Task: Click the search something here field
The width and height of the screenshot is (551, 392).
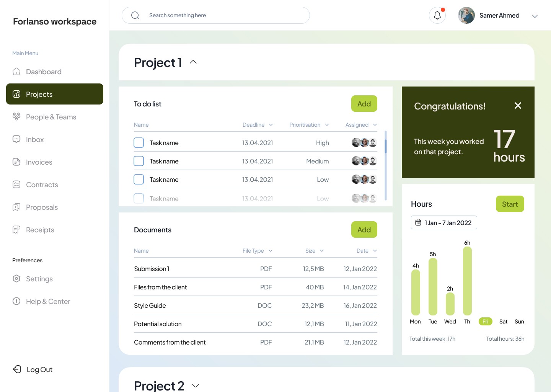Action: [216, 15]
